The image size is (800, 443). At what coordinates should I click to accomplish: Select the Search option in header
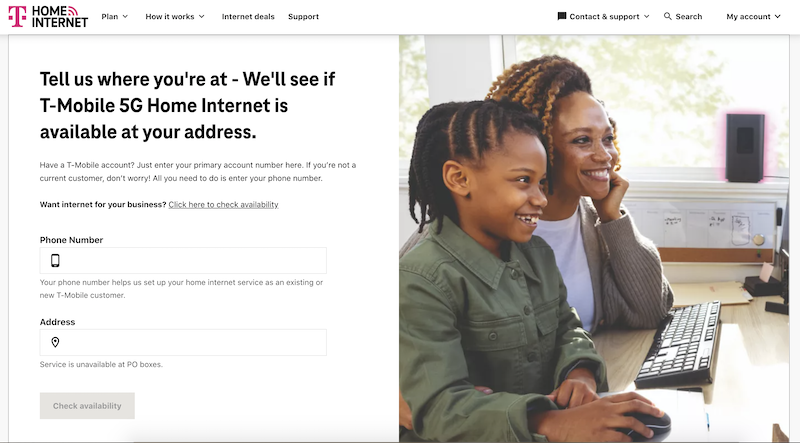tap(683, 16)
